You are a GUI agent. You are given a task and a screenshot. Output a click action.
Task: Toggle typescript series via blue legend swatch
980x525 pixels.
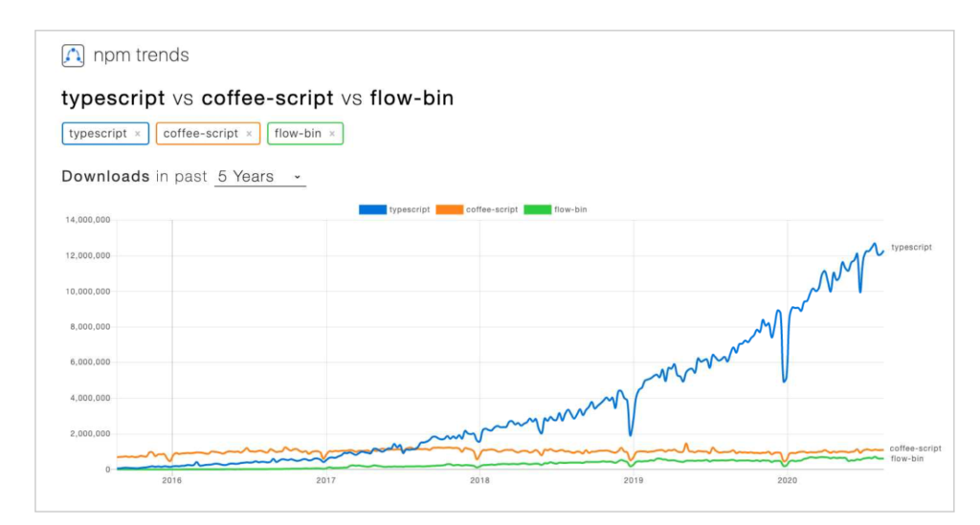click(372, 209)
